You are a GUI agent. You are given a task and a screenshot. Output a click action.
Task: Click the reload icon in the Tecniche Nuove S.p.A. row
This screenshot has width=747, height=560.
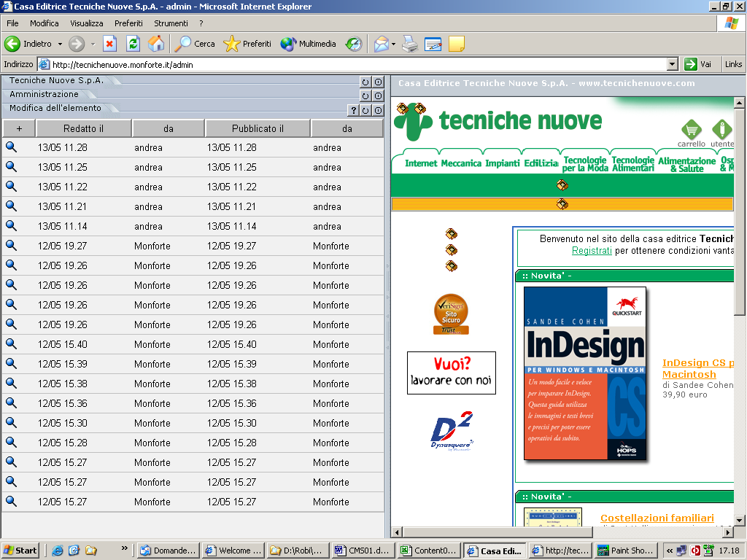[365, 82]
